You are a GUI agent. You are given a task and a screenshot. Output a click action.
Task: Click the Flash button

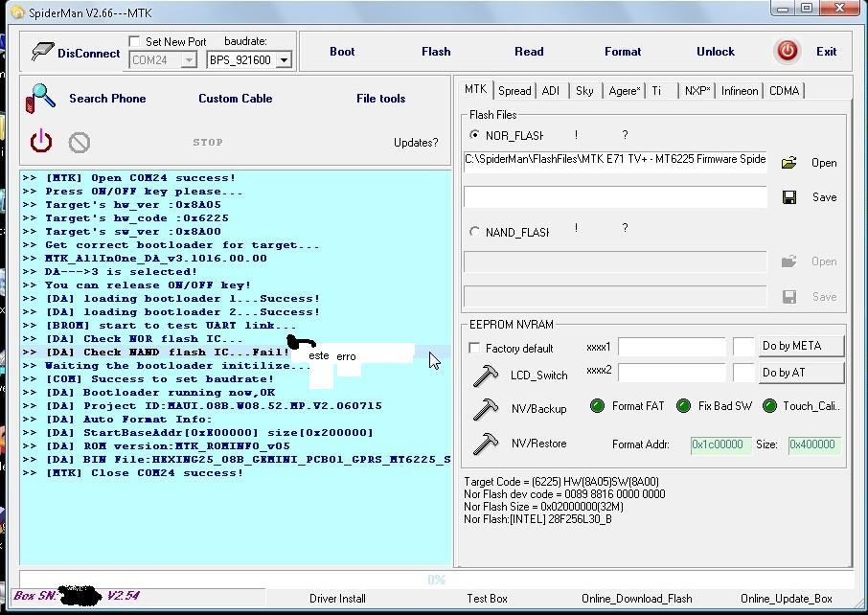pos(436,52)
